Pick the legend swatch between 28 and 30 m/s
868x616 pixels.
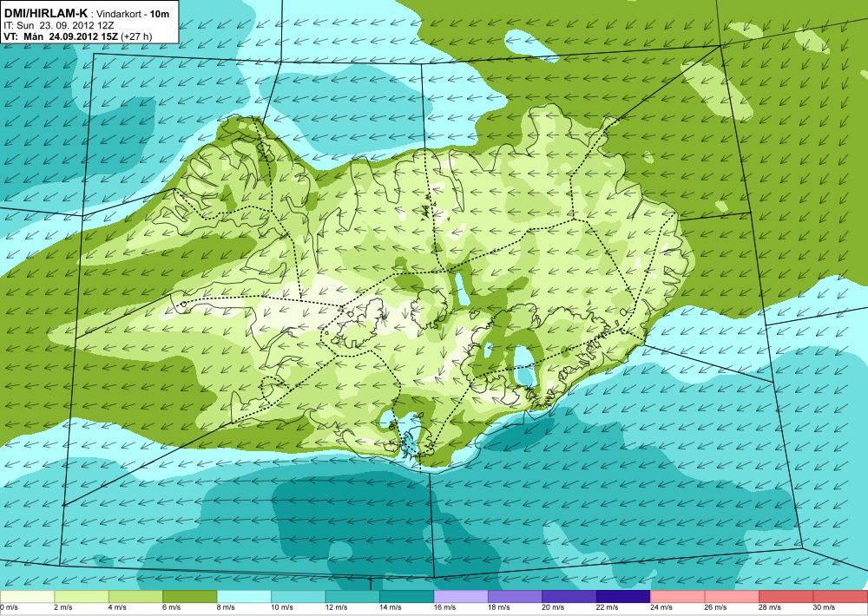[786, 597]
